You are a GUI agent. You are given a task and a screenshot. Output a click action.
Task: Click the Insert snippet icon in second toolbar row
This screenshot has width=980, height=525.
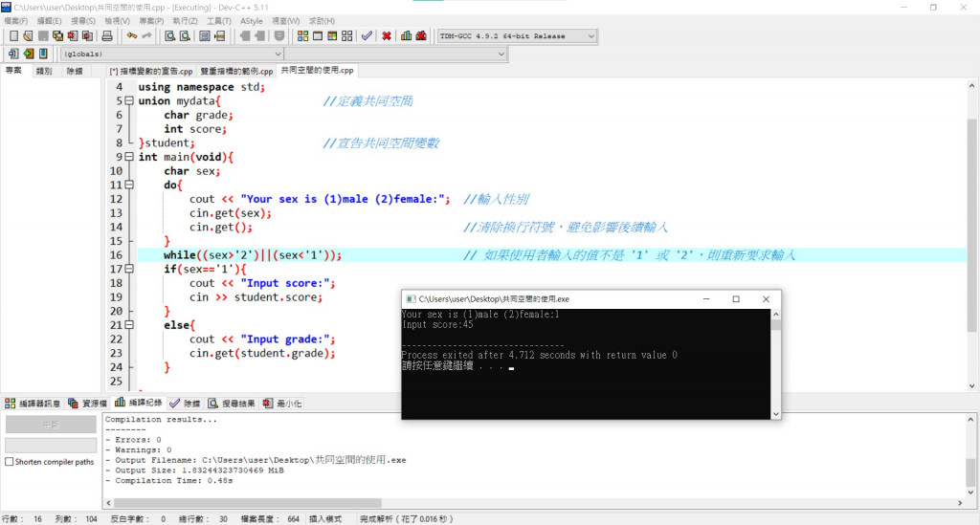coord(13,54)
